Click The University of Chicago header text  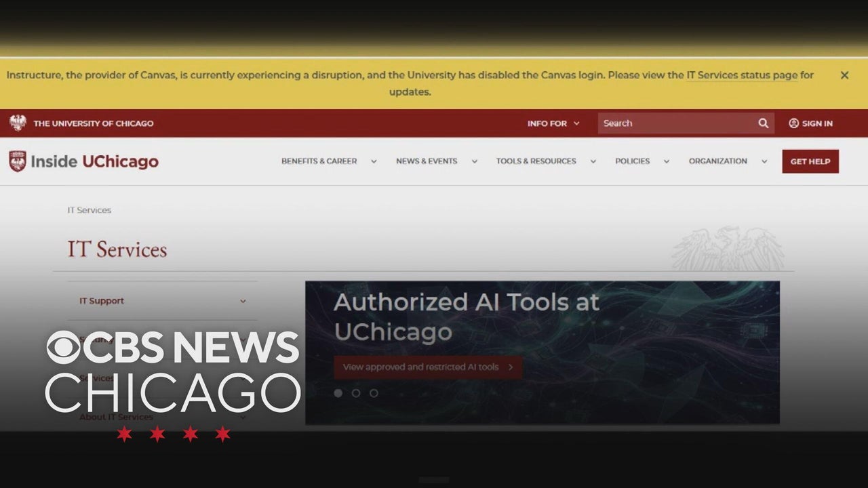click(94, 123)
